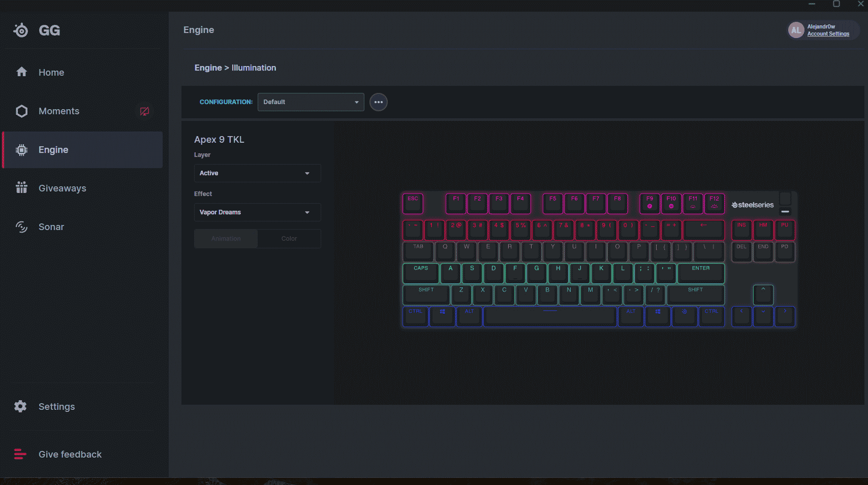Image resolution: width=868 pixels, height=485 pixels.
Task: Select the left CTRL key
Action: pyautogui.click(x=415, y=316)
